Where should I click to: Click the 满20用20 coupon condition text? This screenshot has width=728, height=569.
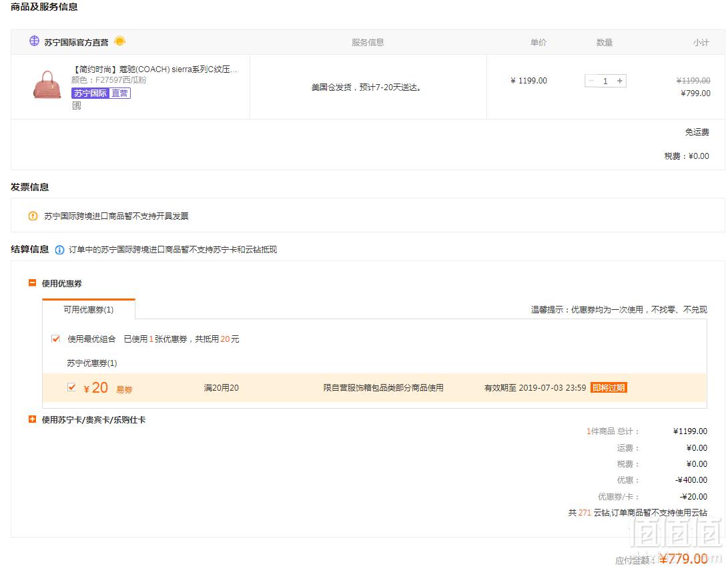click(222, 388)
